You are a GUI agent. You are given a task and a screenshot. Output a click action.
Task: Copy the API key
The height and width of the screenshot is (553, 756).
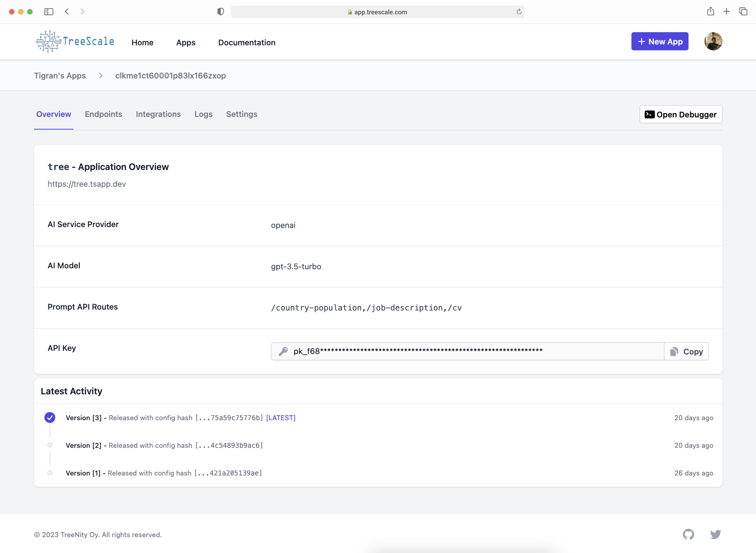[x=686, y=351]
